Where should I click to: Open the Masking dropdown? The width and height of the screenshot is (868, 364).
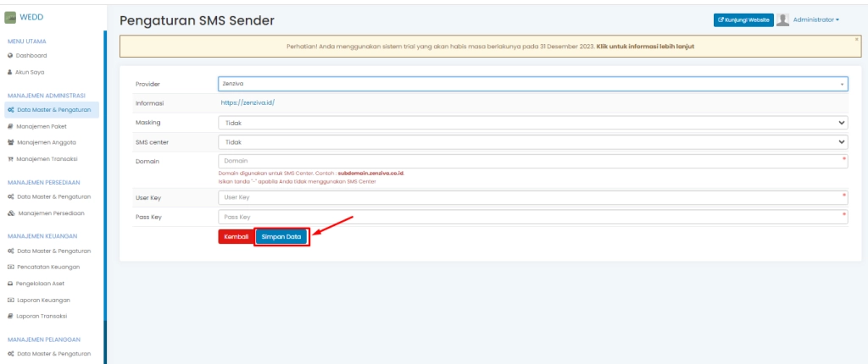click(x=533, y=123)
